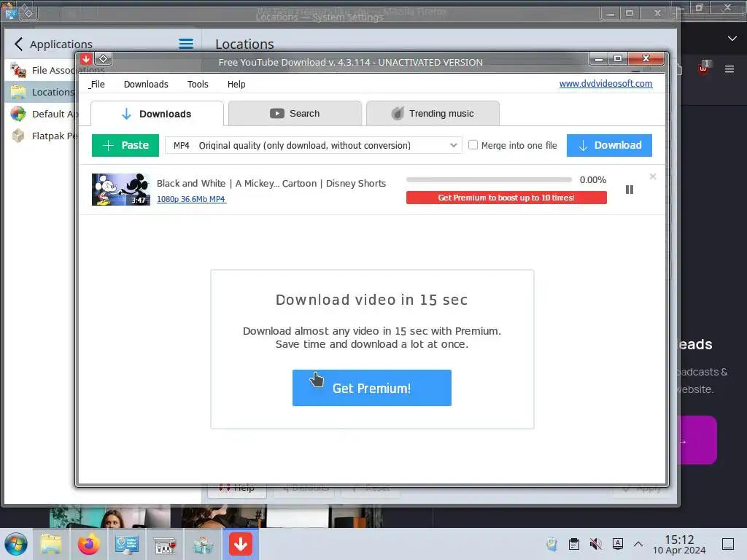The image size is (747, 560).
Task: Open the software store taskbar icon
Action: 203,545
